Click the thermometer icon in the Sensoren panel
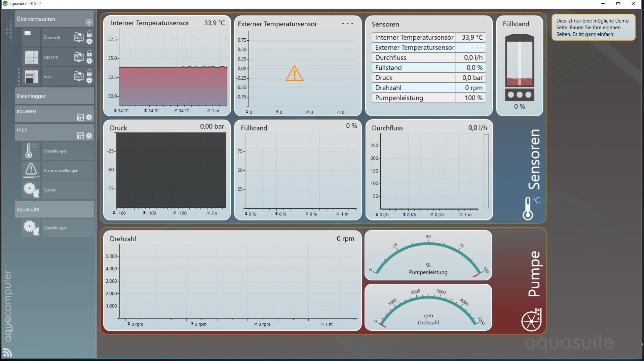This screenshot has height=361, width=644. pos(531,208)
